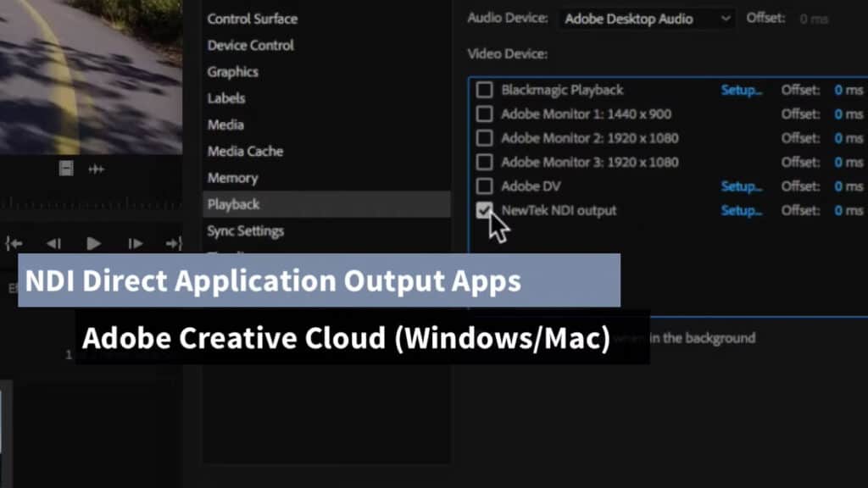Open the Audio Device dropdown
The image size is (868, 488).
[x=646, y=19]
